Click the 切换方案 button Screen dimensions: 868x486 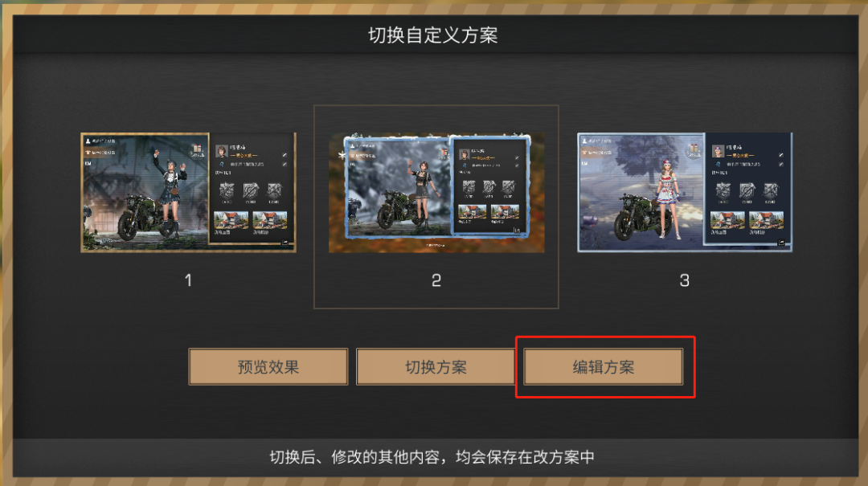[x=436, y=366]
